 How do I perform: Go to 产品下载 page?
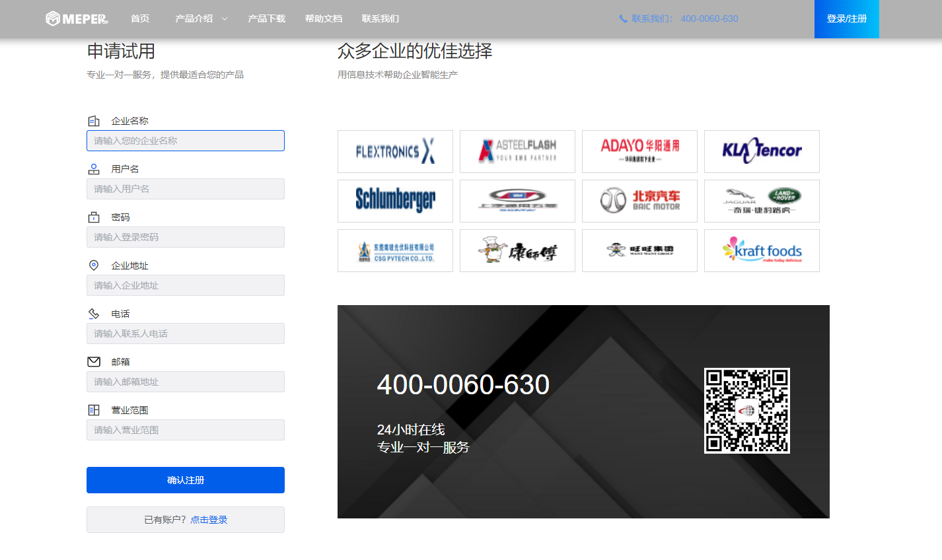point(266,18)
